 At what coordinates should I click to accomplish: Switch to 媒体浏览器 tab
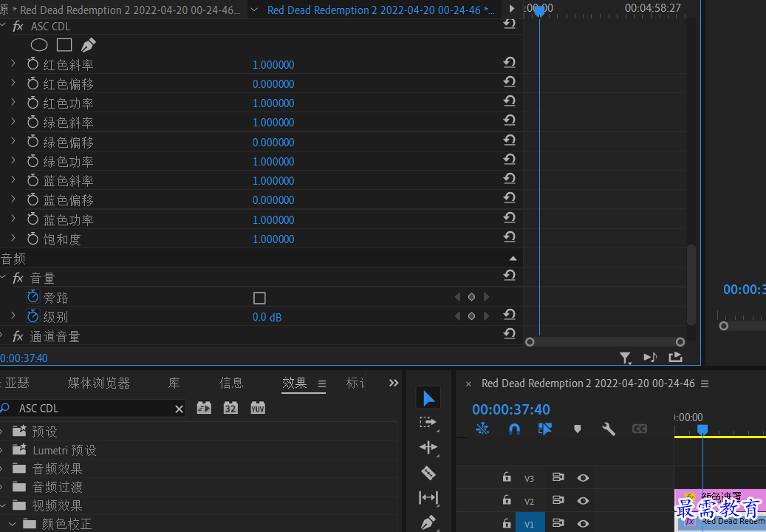coord(99,383)
